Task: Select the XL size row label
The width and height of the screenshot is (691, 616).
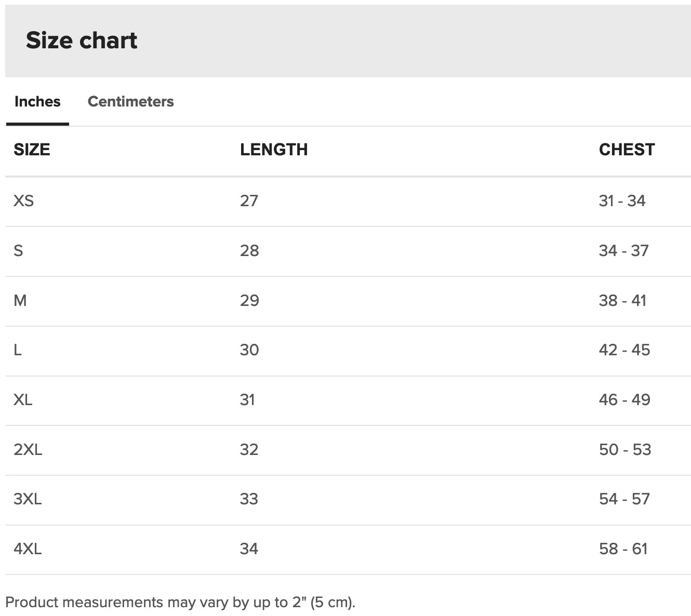Action: 23,399
